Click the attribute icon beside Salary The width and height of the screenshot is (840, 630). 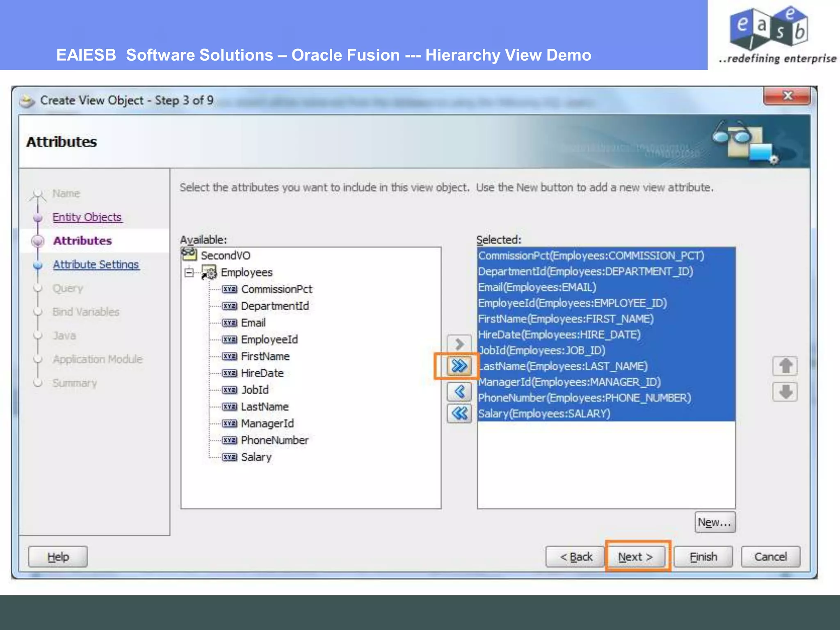(x=229, y=457)
